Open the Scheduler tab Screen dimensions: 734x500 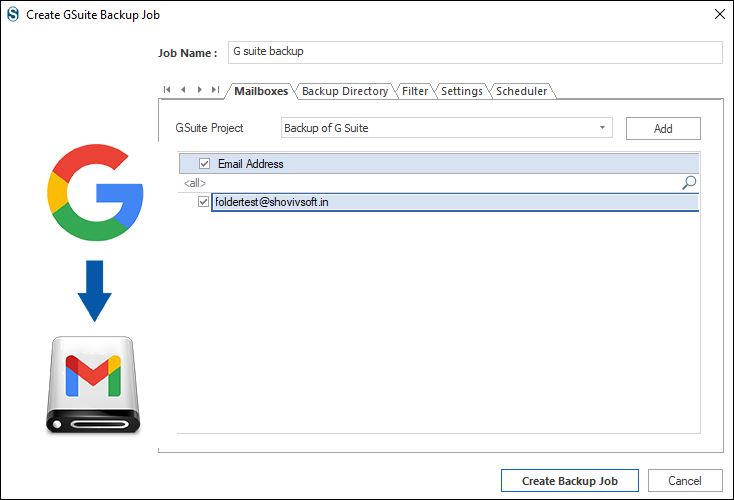pos(521,91)
